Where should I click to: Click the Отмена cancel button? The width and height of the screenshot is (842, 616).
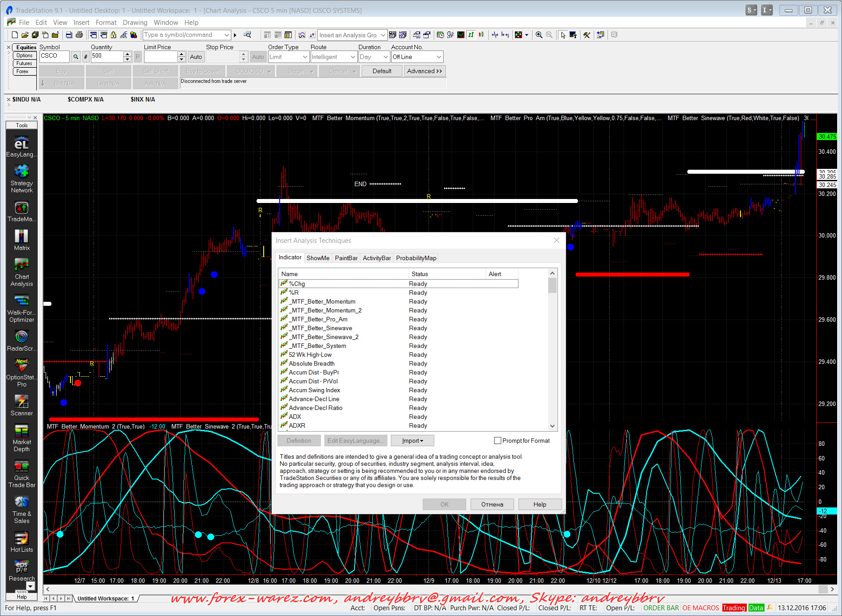coord(492,504)
